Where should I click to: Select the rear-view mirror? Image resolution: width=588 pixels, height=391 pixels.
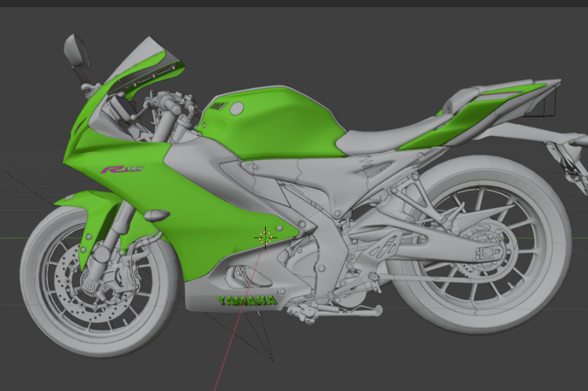click(x=76, y=51)
